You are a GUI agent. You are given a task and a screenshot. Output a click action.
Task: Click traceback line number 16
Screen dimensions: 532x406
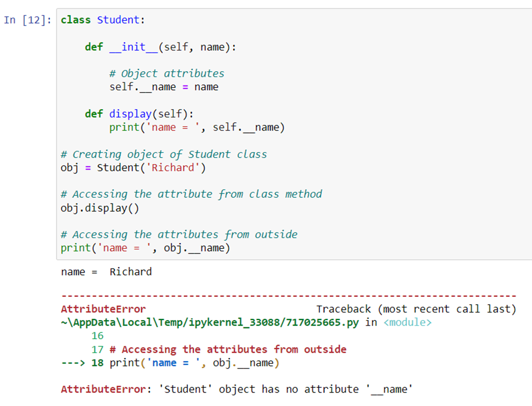coord(97,336)
